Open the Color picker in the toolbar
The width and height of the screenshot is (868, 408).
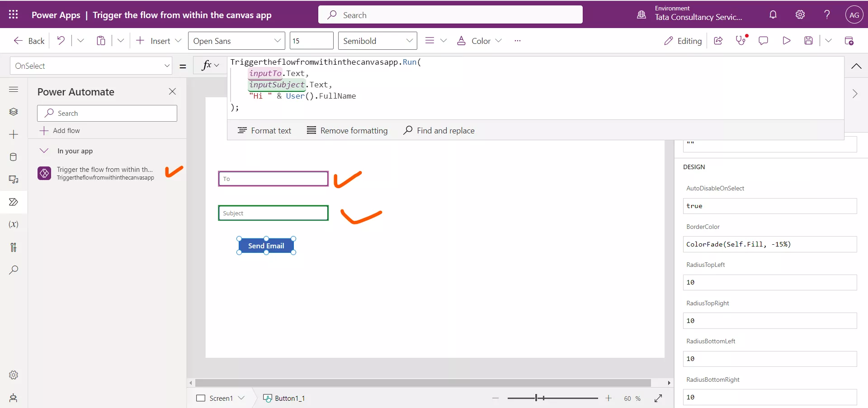click(479, 41)
